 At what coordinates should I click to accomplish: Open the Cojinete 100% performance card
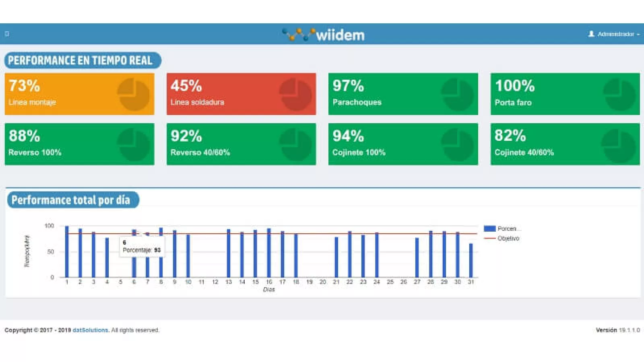coord(403,144)
